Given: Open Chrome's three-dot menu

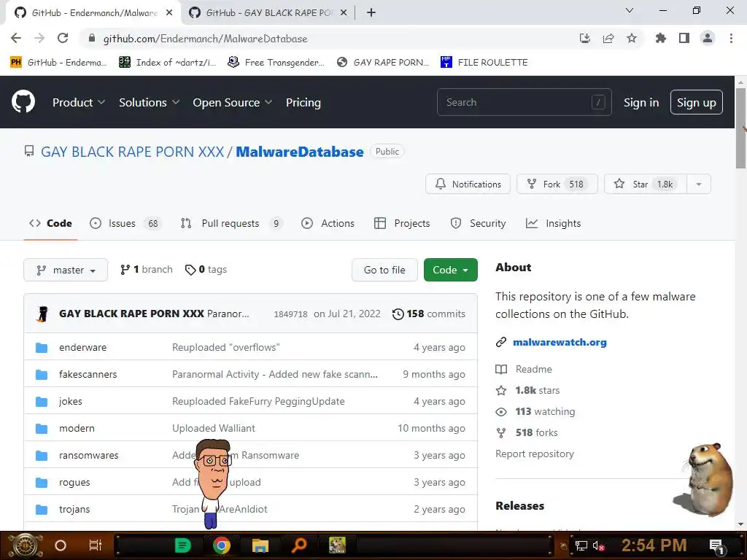Looking at the screenshot, I should (731, 38).
